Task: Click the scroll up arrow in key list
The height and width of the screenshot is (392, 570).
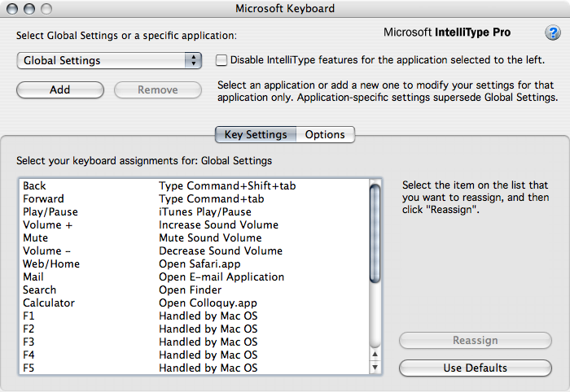Action: [375, 355]
